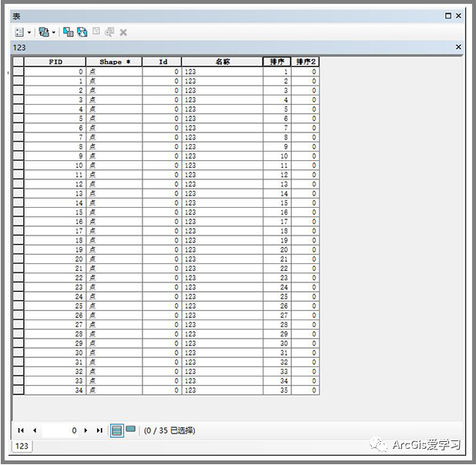
Task: Click the current record number field
Action: coord(60,430)
